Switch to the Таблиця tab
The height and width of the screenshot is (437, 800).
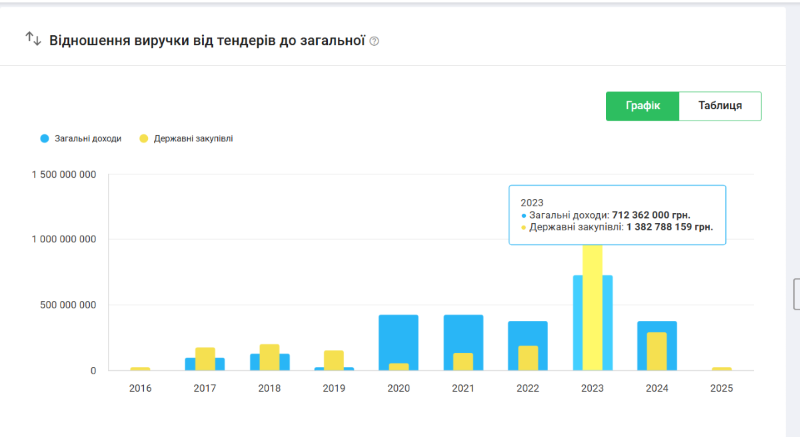pyautogui.click(x=720, y=106)
